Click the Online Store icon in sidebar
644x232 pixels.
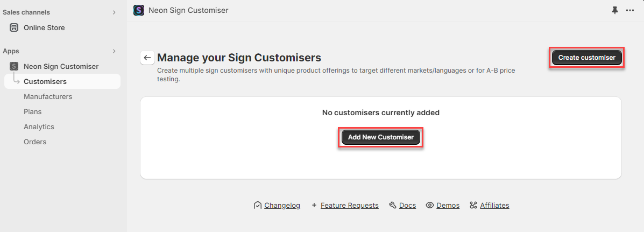tap(14, 27)
